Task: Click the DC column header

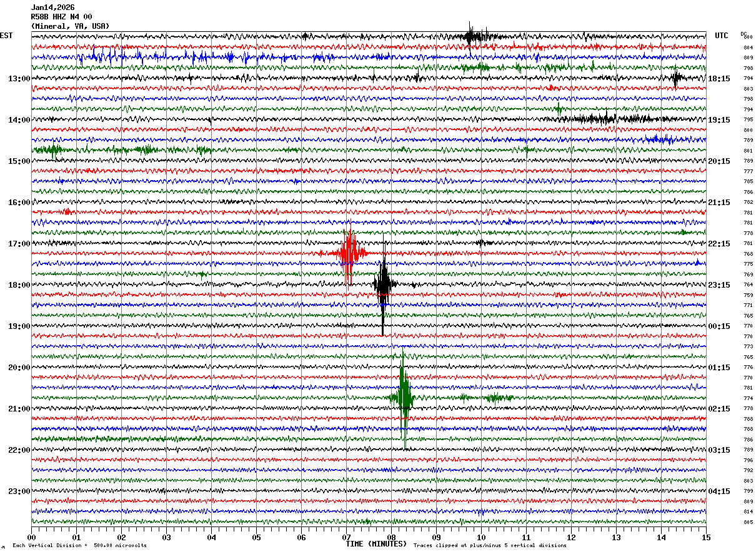Action: click(x=744, y=34)
